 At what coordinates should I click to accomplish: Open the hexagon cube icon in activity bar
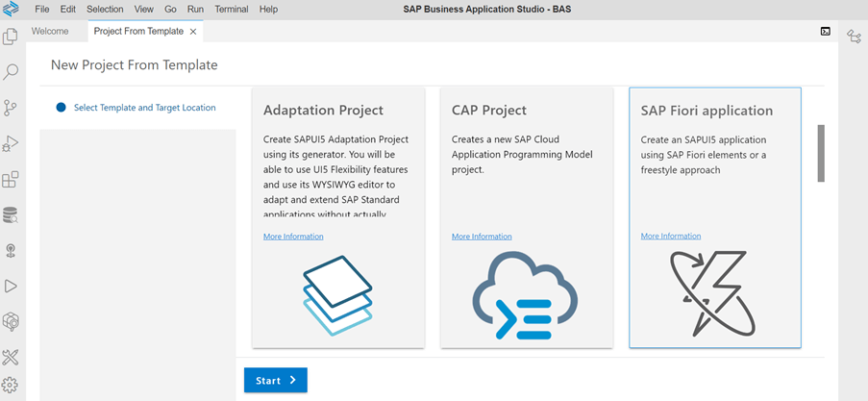pyautogui.click(x=11, y=320)
